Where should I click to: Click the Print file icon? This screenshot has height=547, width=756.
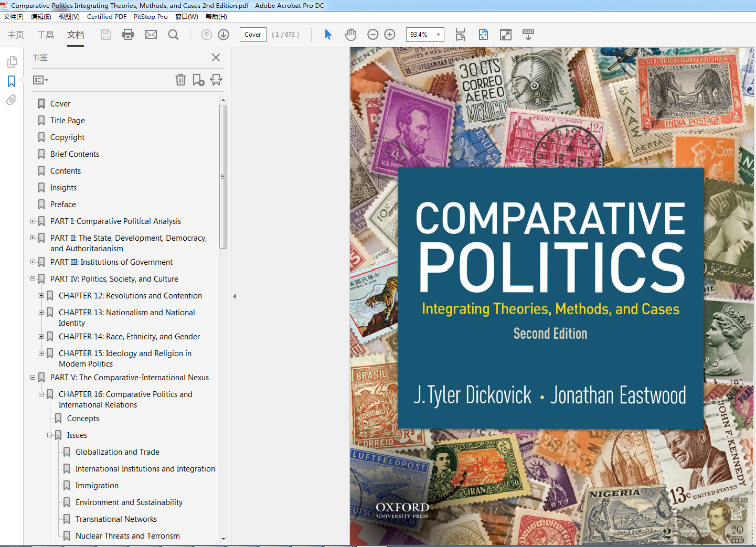[x=128, y=35]
